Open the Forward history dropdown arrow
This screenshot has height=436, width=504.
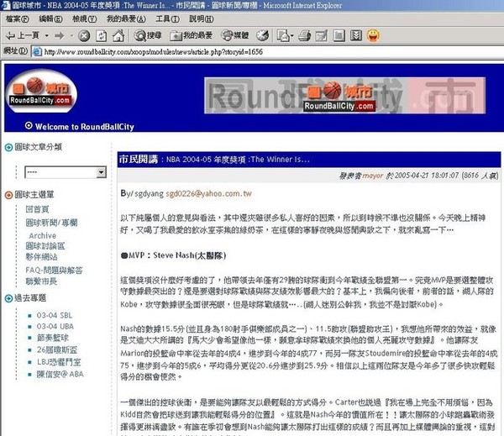pos(71,35)
